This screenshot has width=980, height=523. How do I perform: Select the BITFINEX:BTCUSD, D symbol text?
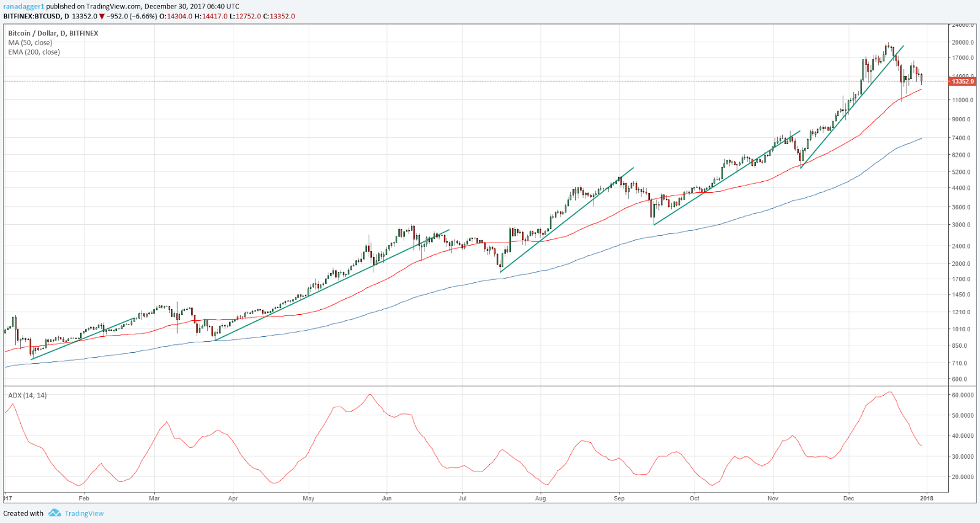tap(36, 17)
